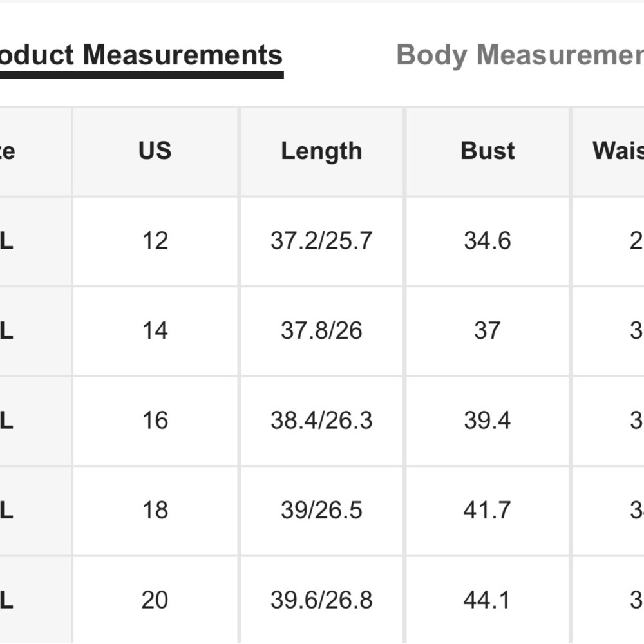
Task: Click bust value 41.7
Action: tap(488, 511)
